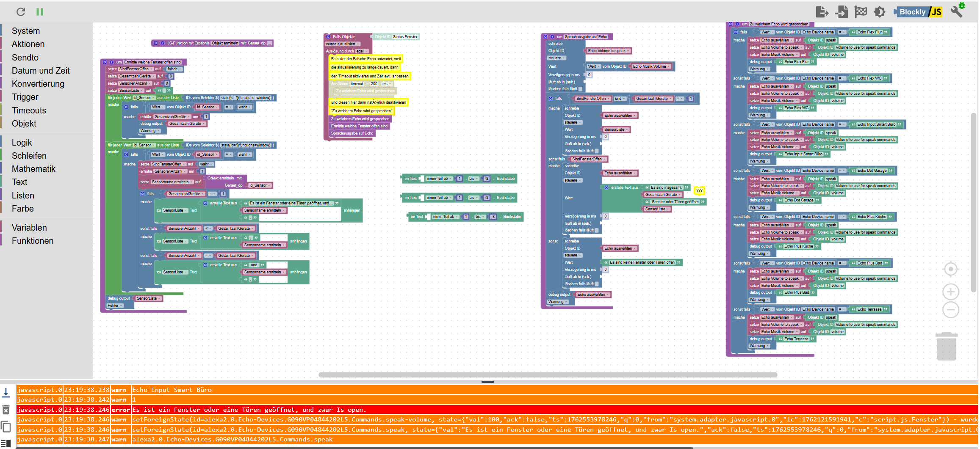Screen dimensions: 980x449
Task: Copy the log output to clipboard
Action: tap(6, 427)
